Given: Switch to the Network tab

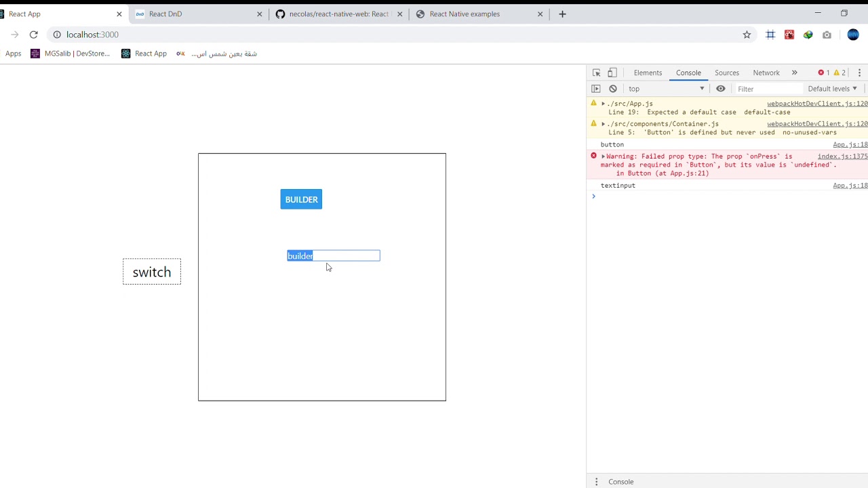Looking at the screenshot, I should tap(766, 73).
